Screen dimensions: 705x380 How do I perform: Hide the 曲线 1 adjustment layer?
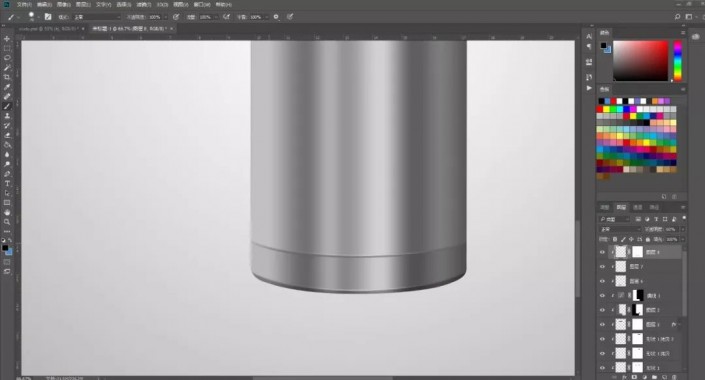coord(602,295)
